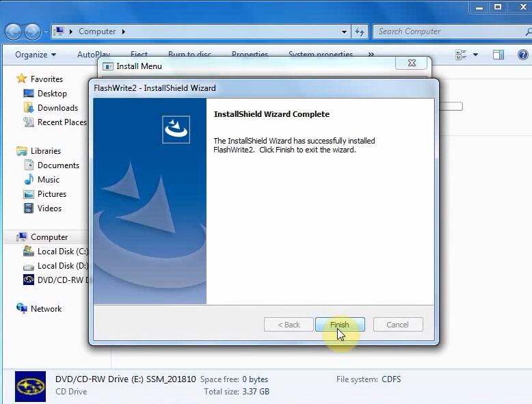
Task: Minimize the Explorer window
Action: point(479,8)
